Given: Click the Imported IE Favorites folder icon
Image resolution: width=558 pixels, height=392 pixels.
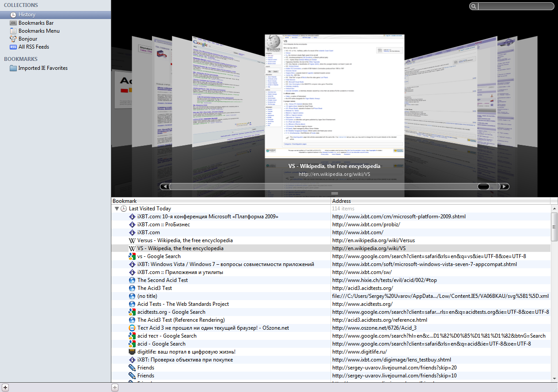Looking at the screenshot, I should pyautogui.click(x=13, y=68).
